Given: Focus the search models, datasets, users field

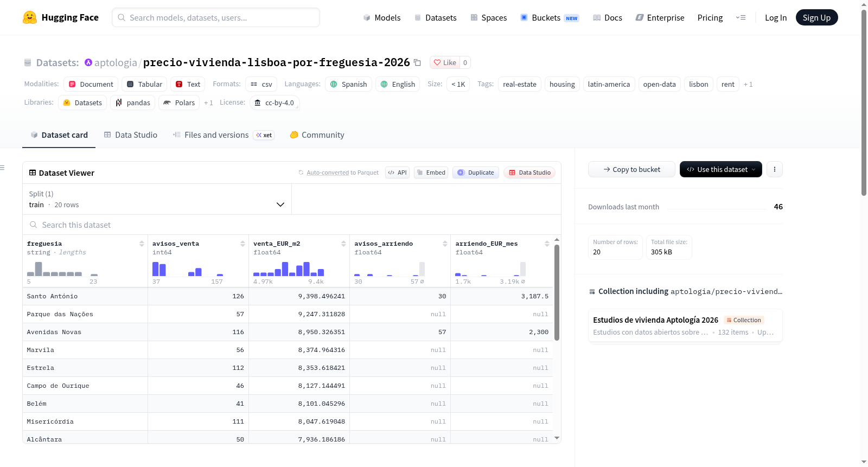Looking at the screenshot, I should coord(216,17).
